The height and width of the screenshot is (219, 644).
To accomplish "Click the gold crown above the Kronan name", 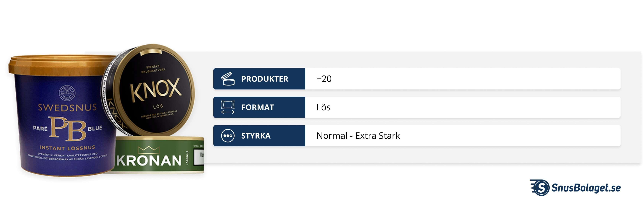I will [149, 149].
